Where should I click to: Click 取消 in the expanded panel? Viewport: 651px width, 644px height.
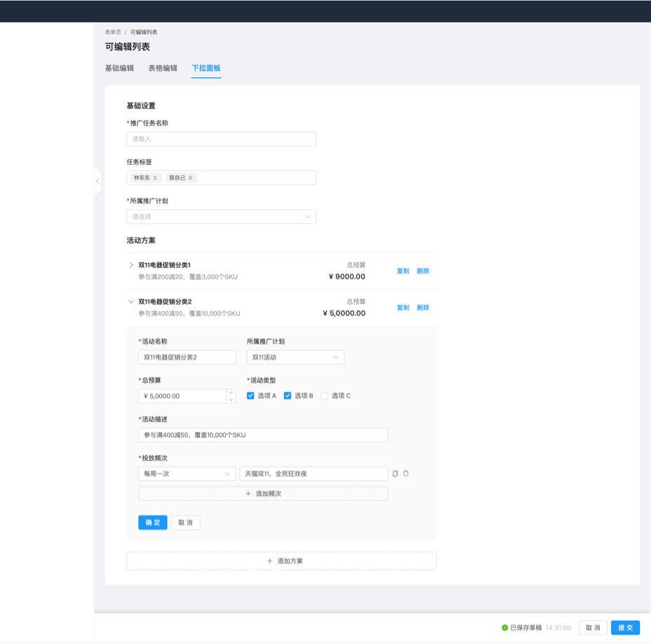pyautogui.click(x=186, y=523)
